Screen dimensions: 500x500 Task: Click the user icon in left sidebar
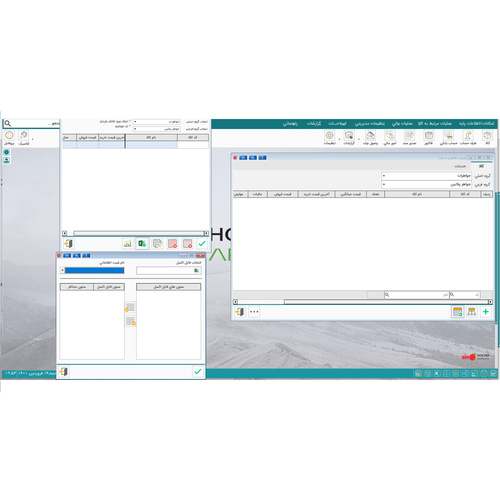coord(6,160)
